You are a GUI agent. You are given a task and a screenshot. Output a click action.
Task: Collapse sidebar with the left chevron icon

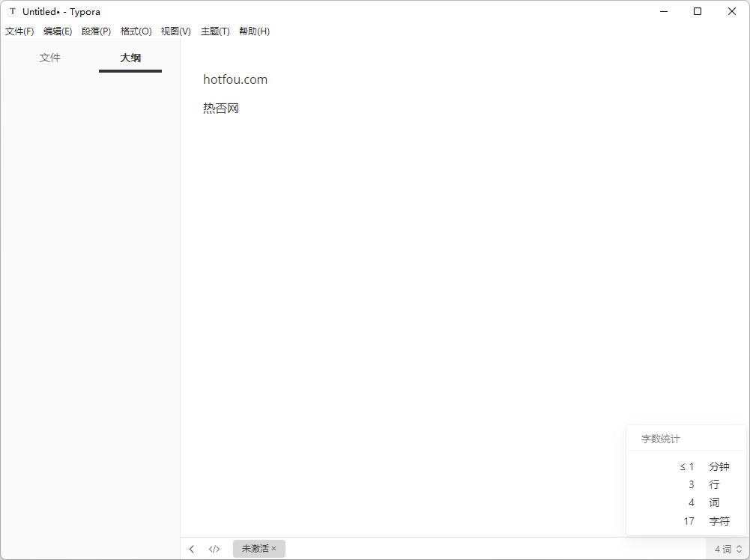click(192, 549)
